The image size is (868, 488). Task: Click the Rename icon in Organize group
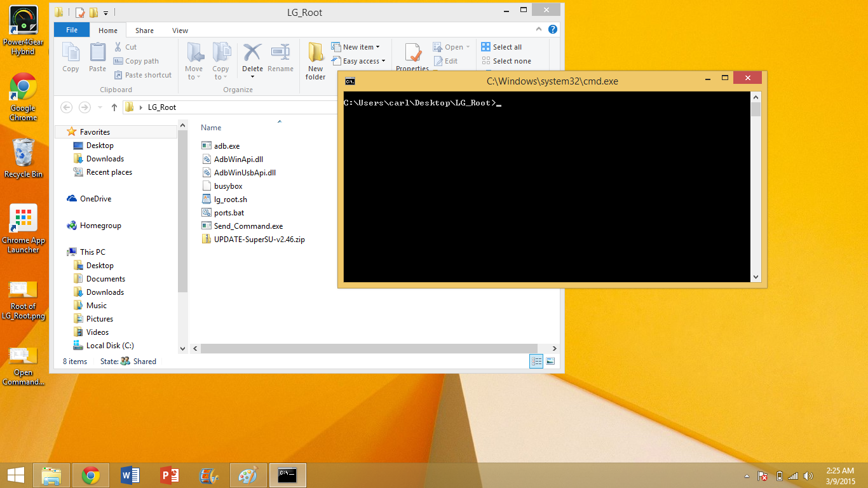280,54
